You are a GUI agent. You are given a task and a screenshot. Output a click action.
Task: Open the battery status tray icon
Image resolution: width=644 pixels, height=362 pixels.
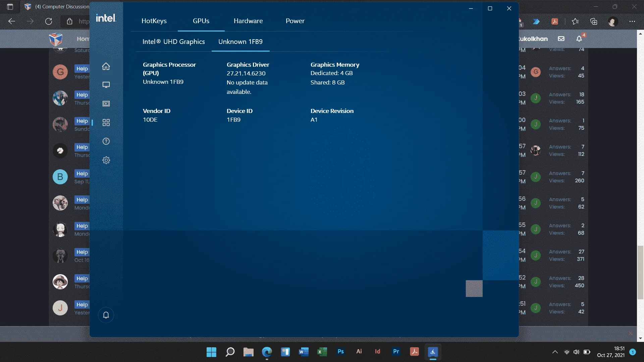[x=587, y=352]
